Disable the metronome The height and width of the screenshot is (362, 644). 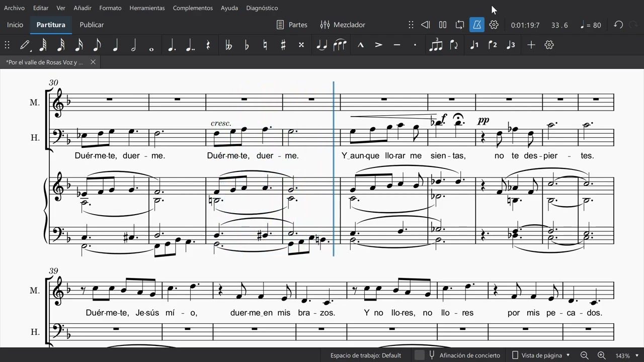tap(477, 25)
